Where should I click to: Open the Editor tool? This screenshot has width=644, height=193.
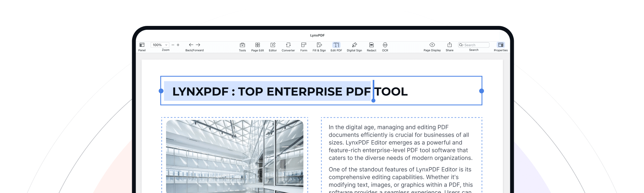click(x=273, y=45)
